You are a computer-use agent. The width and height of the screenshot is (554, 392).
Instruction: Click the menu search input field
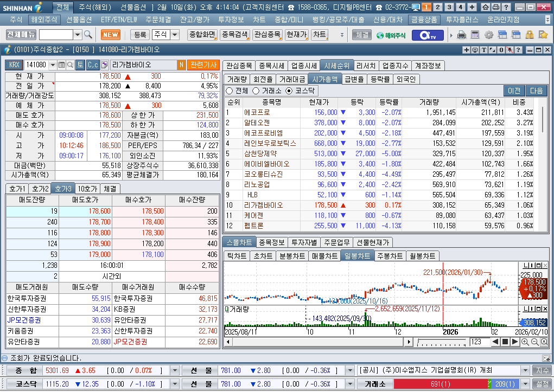56,35
